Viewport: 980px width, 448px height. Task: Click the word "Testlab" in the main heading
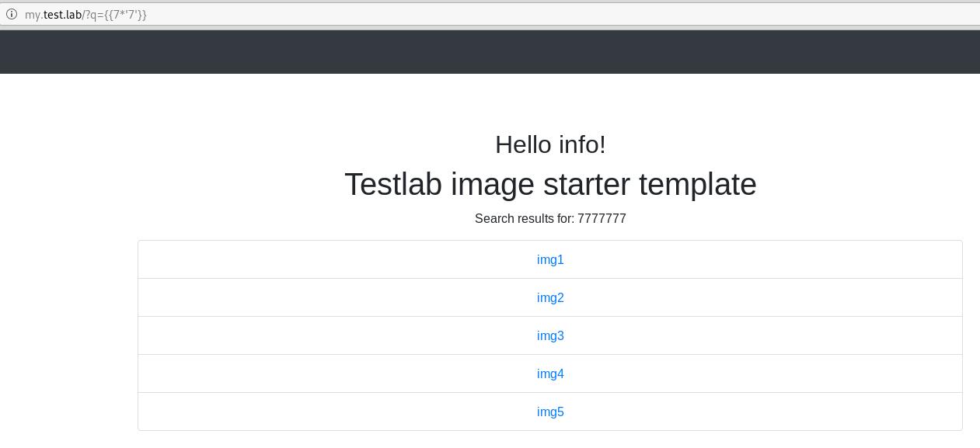tap(394, 185)
